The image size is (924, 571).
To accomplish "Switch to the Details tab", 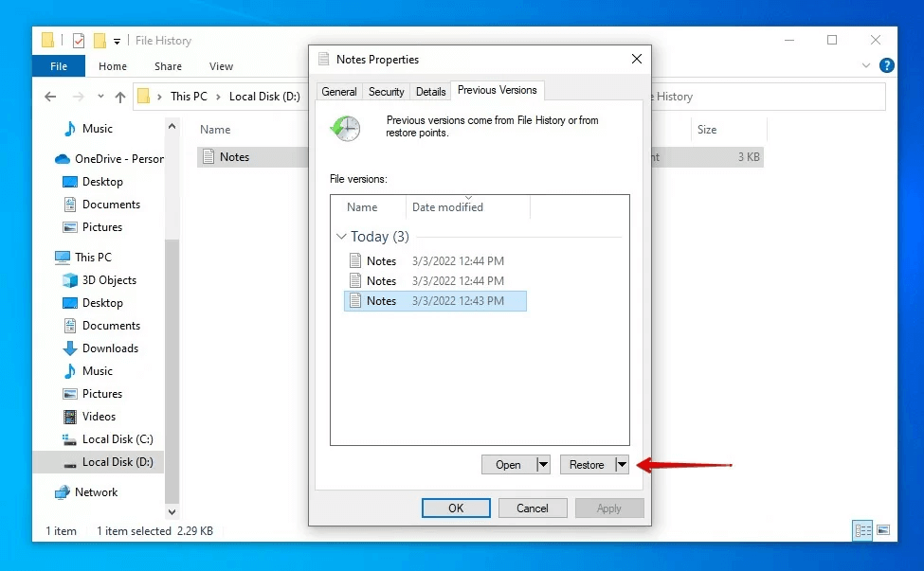I will [430, 92].
